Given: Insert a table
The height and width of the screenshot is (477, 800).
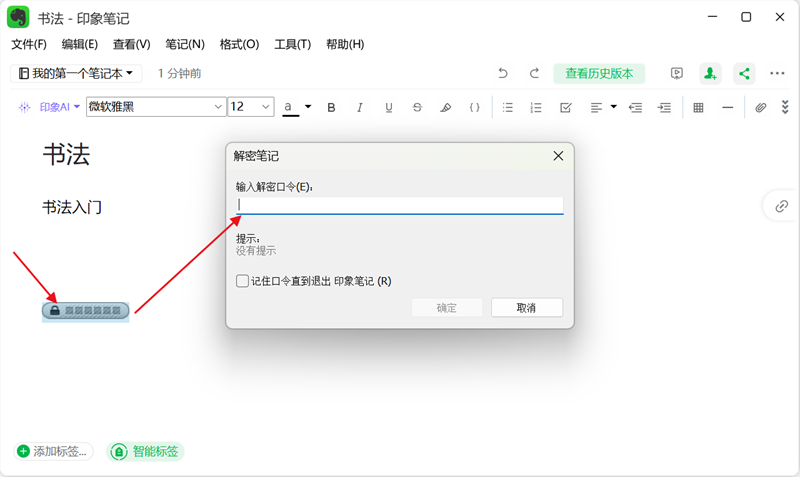Looking at the screenshot, I should click(698, 107).
